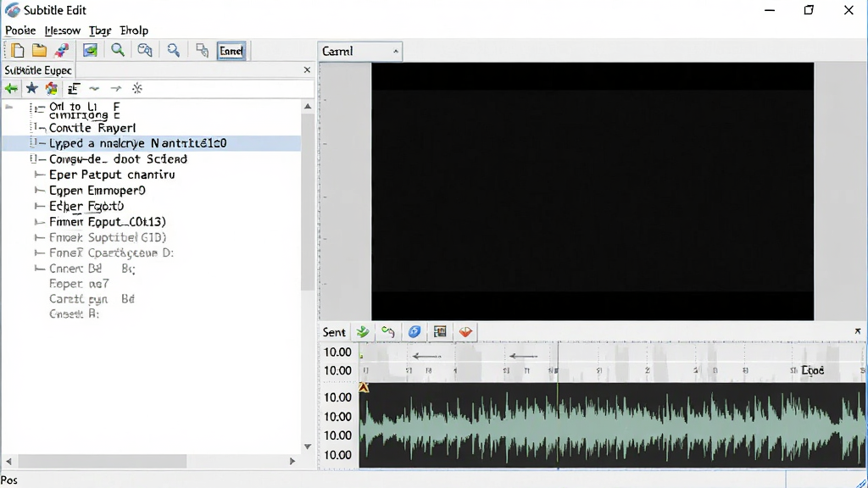Select row Fmoek Suptitbel GID)

click(108, 237)
